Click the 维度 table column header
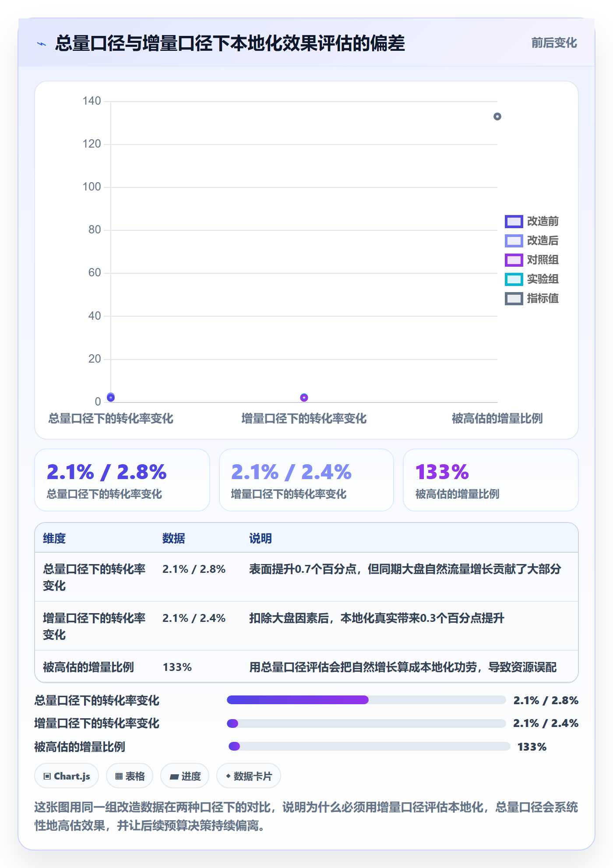 [54, 538]
